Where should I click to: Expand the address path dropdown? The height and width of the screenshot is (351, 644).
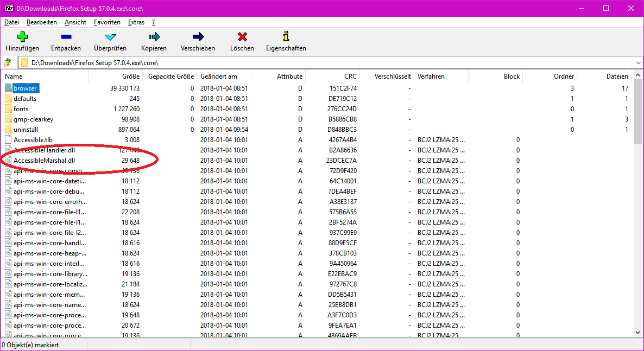[636, 62]
